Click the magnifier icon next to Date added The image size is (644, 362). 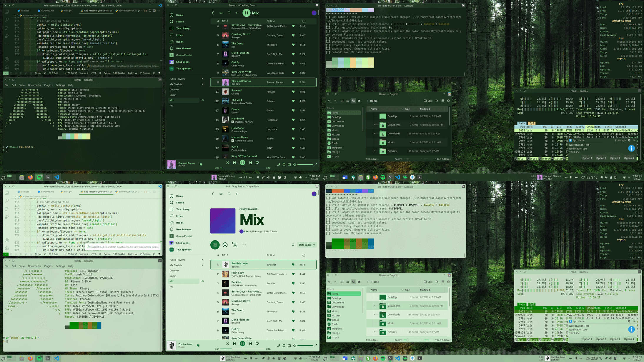(293, 245)
